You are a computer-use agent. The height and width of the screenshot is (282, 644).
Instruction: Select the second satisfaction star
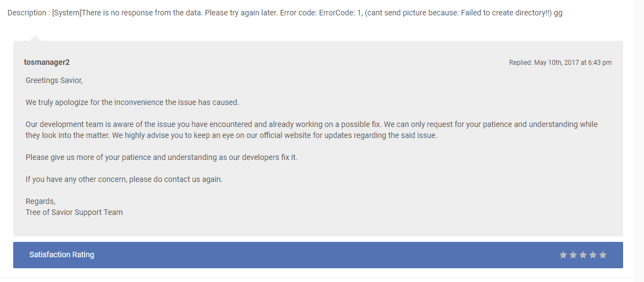[x=573, y=255]
